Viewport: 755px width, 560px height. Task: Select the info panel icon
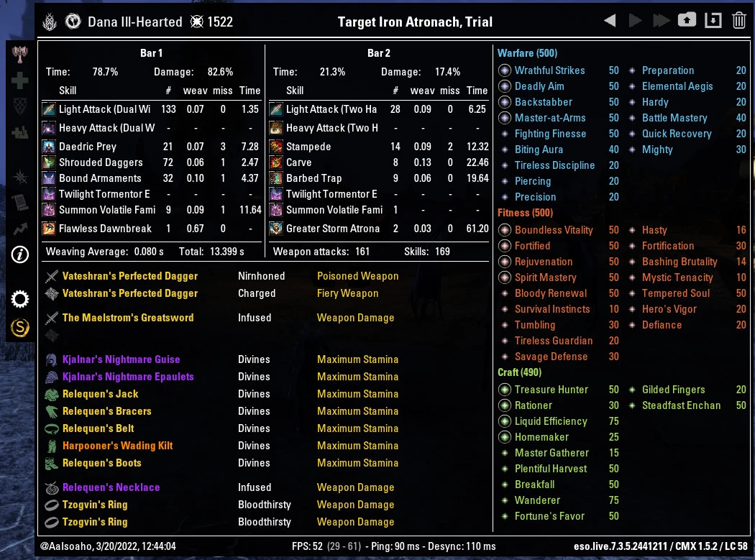19,254
